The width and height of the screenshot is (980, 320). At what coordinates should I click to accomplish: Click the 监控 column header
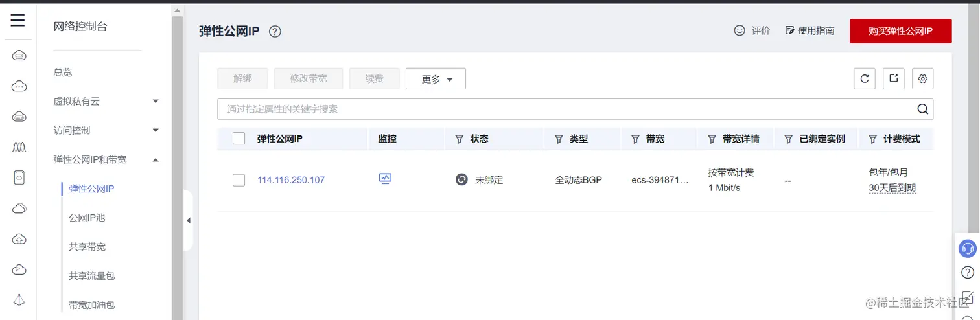pyautogui.click(x=387, y=139)
